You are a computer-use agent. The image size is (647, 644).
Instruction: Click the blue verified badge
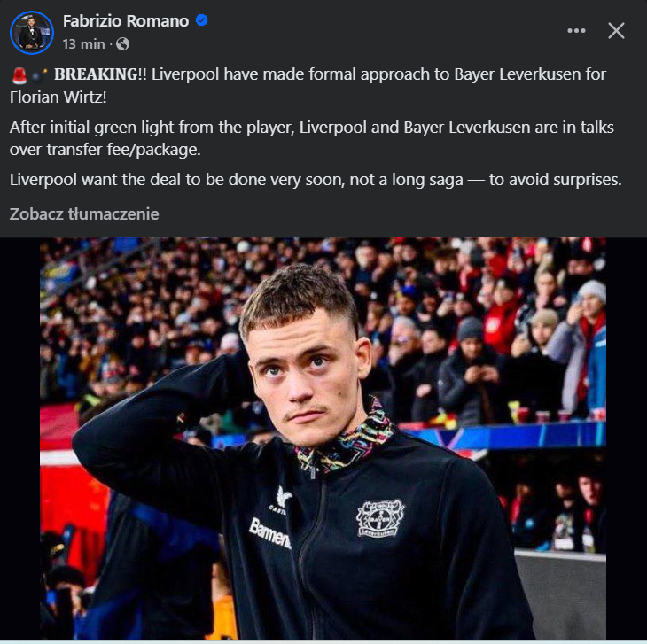[x=201, y=20]
